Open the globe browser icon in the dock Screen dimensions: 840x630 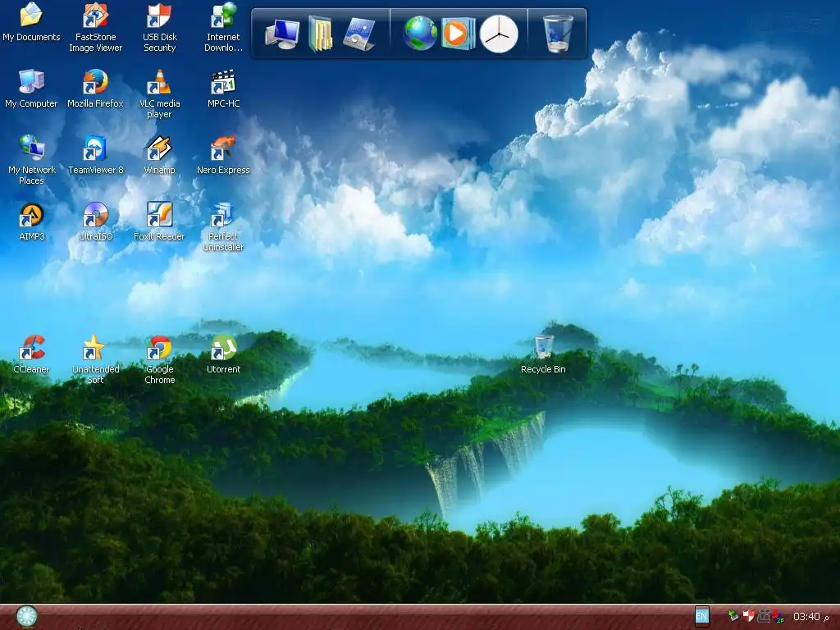[420, 33]
